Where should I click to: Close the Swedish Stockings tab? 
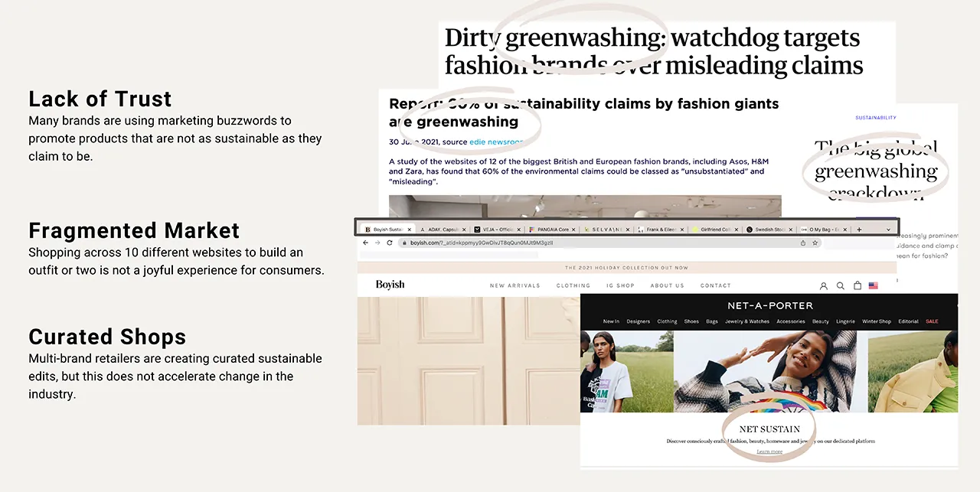pos(791,229)
